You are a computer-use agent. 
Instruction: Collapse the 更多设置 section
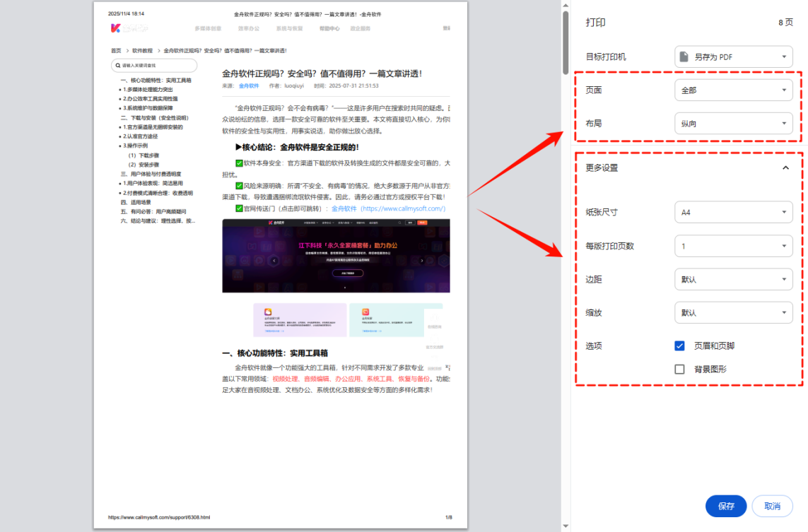point(785,169)
